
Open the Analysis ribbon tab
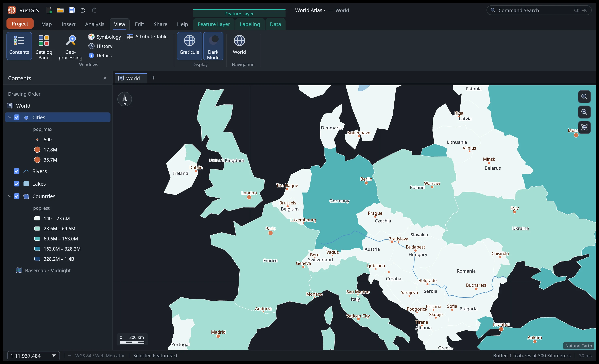click(95, 24)
